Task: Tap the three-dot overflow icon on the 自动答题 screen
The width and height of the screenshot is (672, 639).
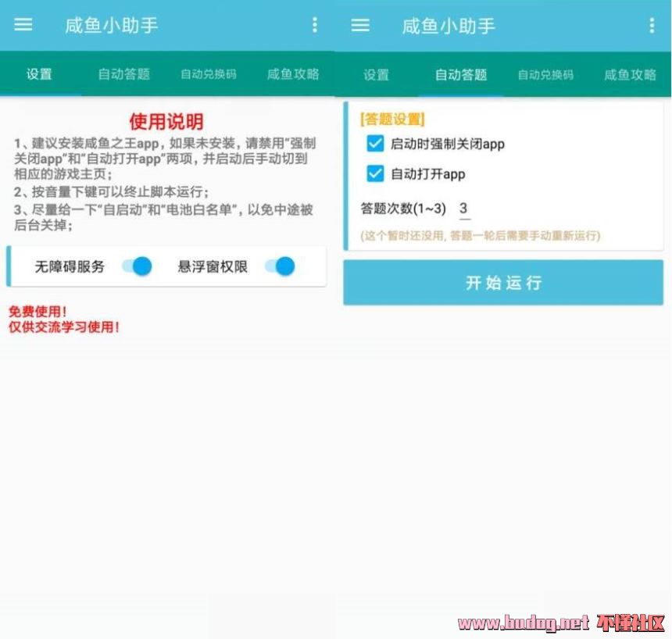Action: coord(652,25)
